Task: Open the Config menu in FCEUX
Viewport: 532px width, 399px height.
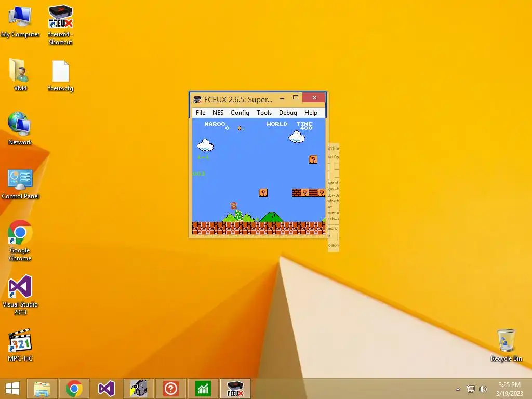Action: point(240,113)
